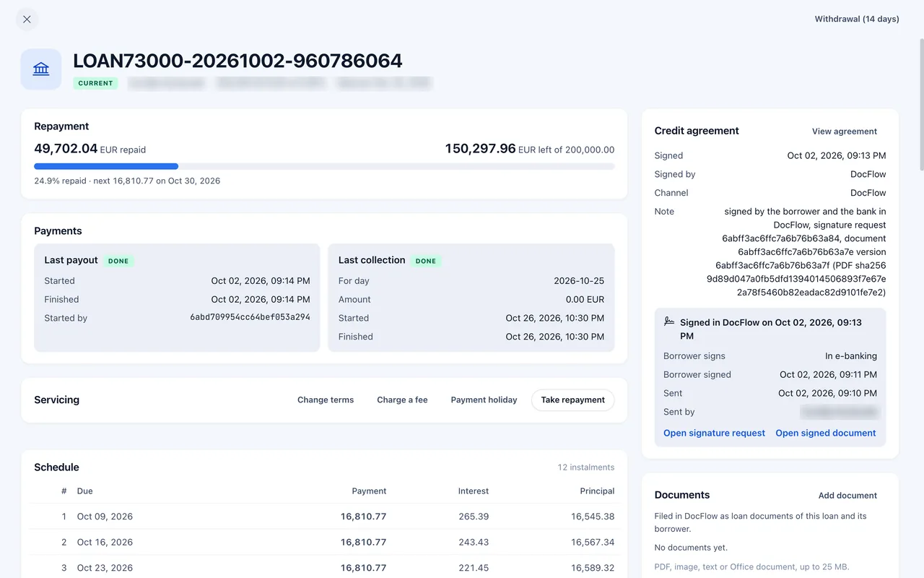
Task: Click principal value 16,567.34
Action: (593, 543)
